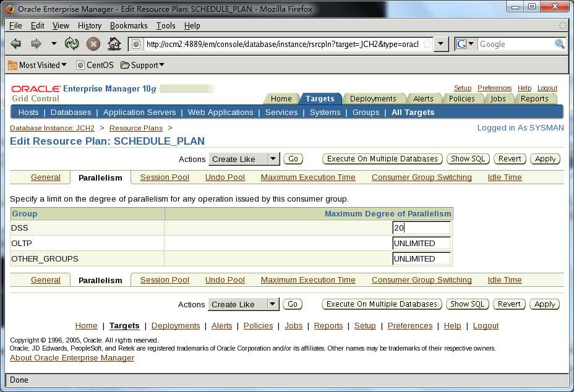
Task: Select the Systems subtab
Action: (x=325, y=113)
